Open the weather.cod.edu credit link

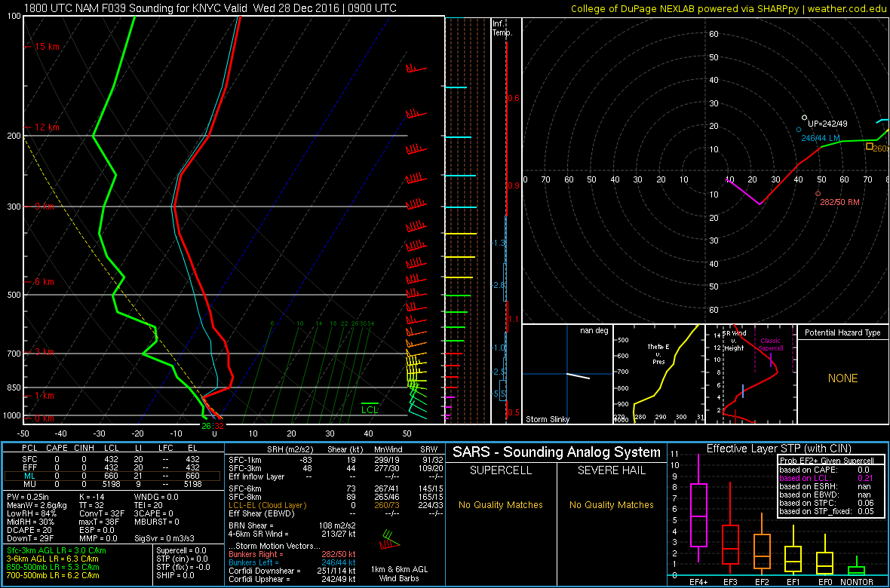845,8
